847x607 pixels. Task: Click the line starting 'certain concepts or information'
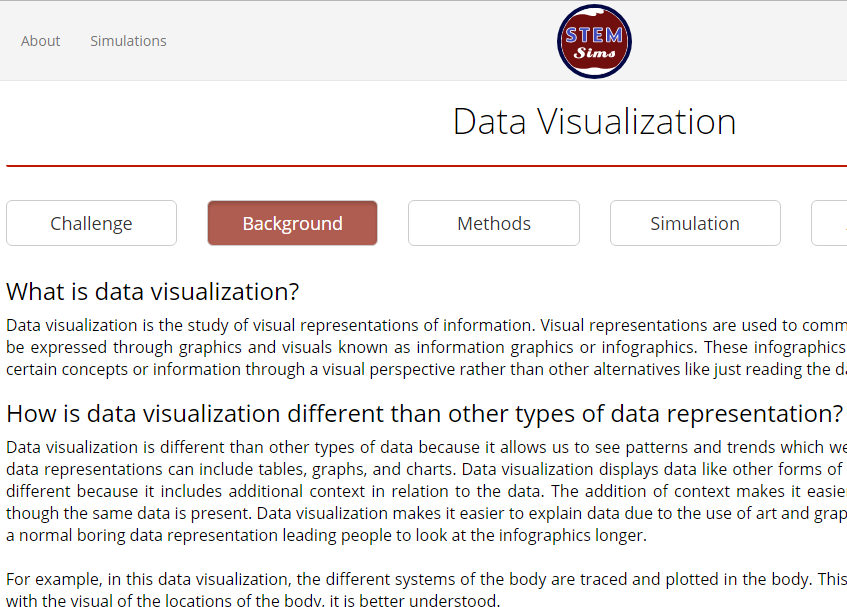(x=426, y=369)
